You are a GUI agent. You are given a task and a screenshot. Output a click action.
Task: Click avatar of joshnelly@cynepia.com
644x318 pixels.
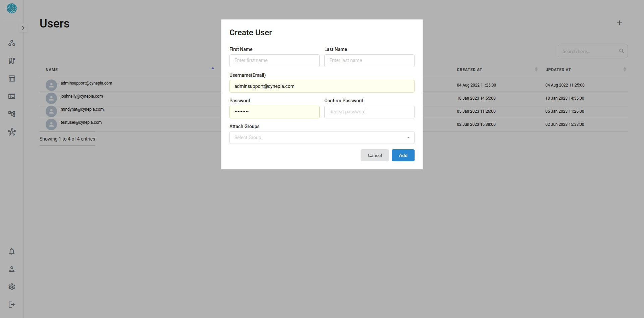51,98
